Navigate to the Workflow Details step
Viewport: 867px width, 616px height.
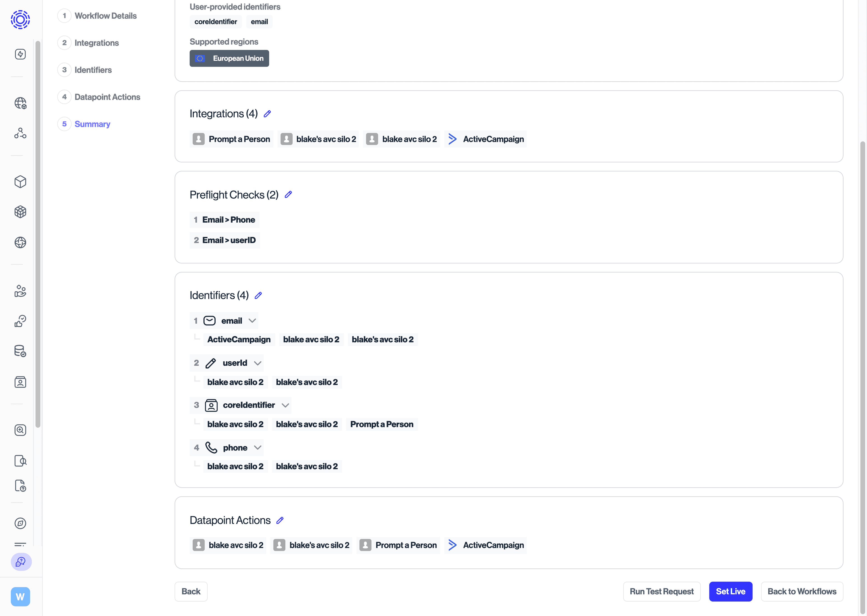105,16
